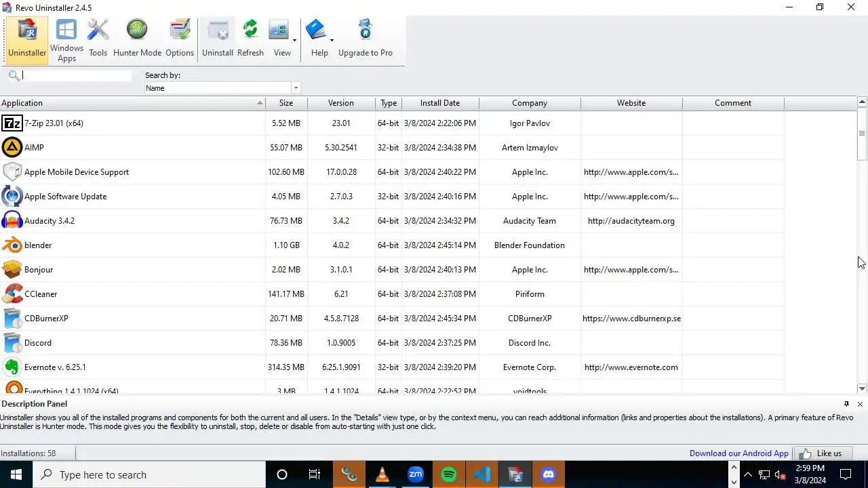Click the list scrollbar down arrow
This screenshot has width=868, height=488.
point(862,388)
